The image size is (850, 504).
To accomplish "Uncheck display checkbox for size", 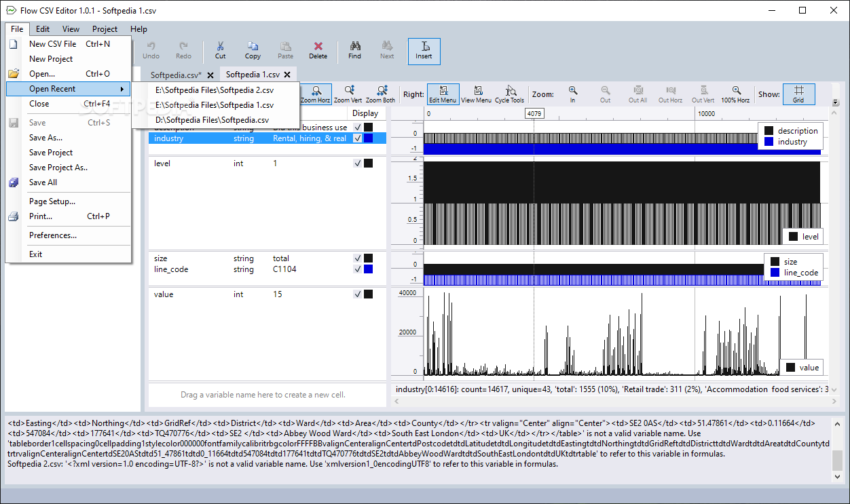I will pos(358,258).
